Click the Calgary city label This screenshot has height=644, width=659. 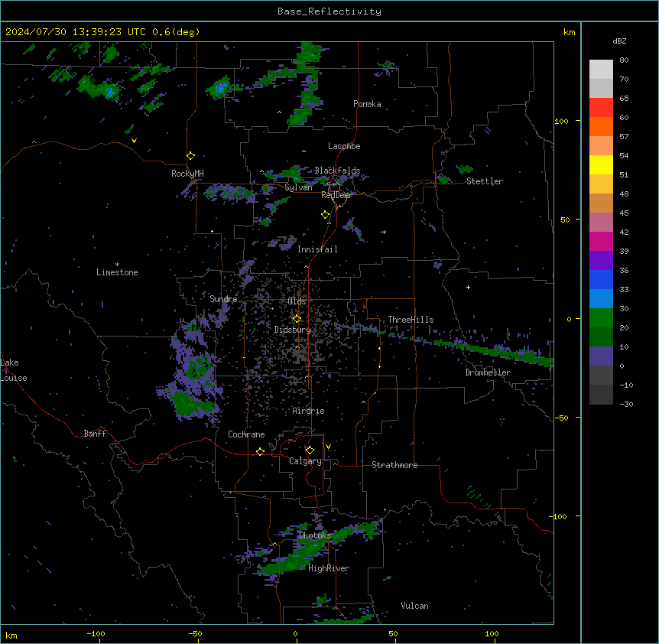coord(305,461)
